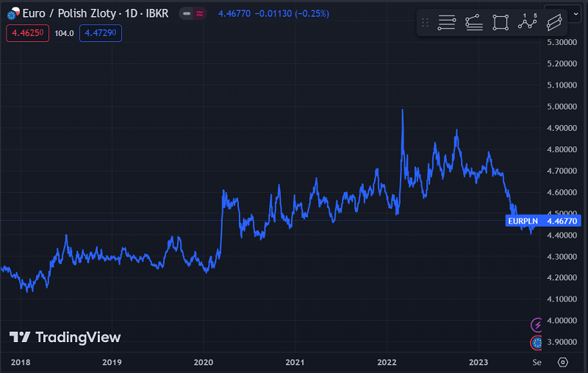588x373 pixels.
Task: Select the Elliott wave pattern tool
Action: click(x=527, y=23)
